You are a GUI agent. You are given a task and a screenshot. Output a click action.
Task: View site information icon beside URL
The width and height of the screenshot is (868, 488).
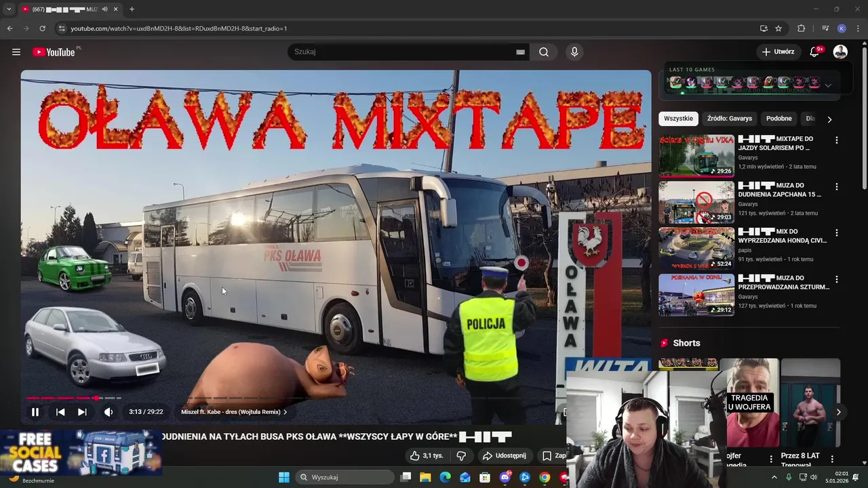tap(62, 28)
